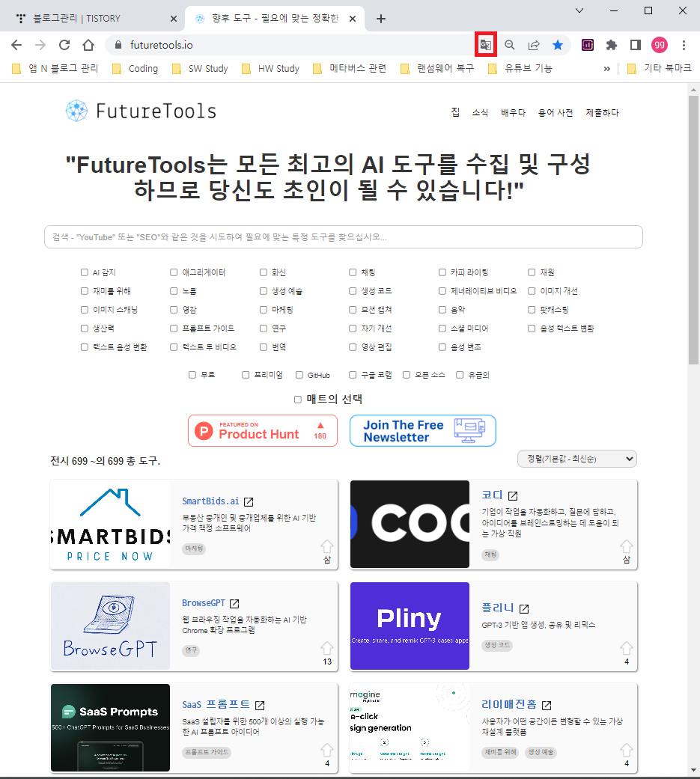Check the 'AI 감지' category checkbox
Screen dimensions: 700x779
pyautogui.click(x=85, y=272)
